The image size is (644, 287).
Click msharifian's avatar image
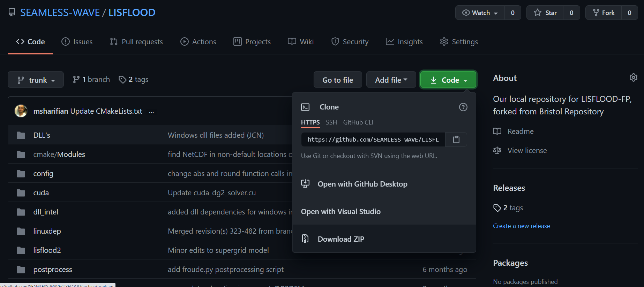coord(21,111)
